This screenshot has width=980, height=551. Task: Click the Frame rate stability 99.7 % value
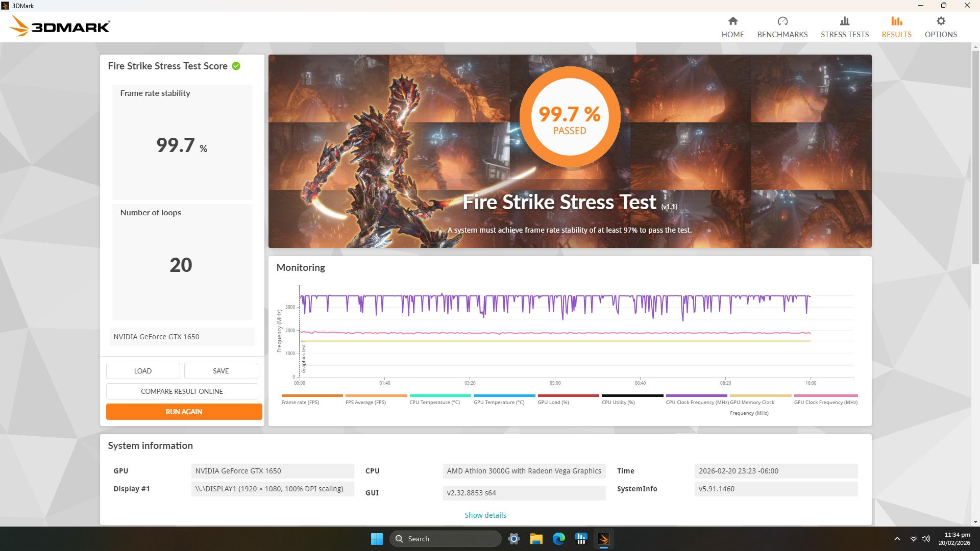tap(182, 145)
